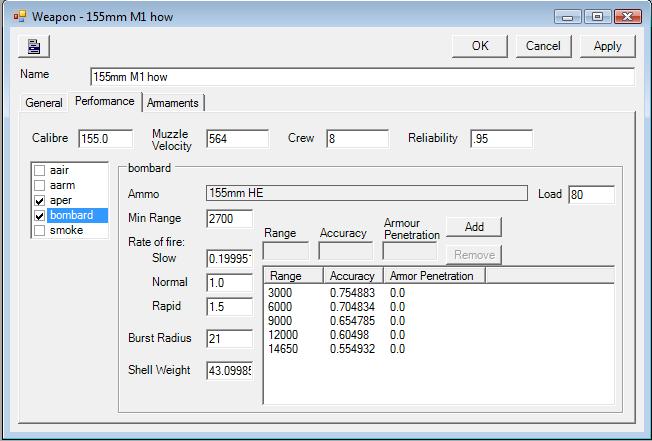Screen dimensions: 652x441
Task: Click the Cancel button
Action: coord(543,46)
